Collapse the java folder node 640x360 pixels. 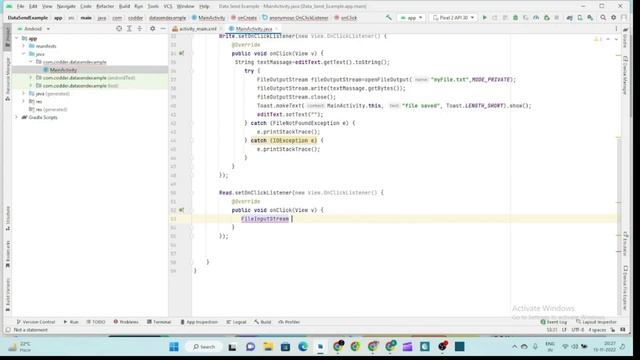click(24, 54)
